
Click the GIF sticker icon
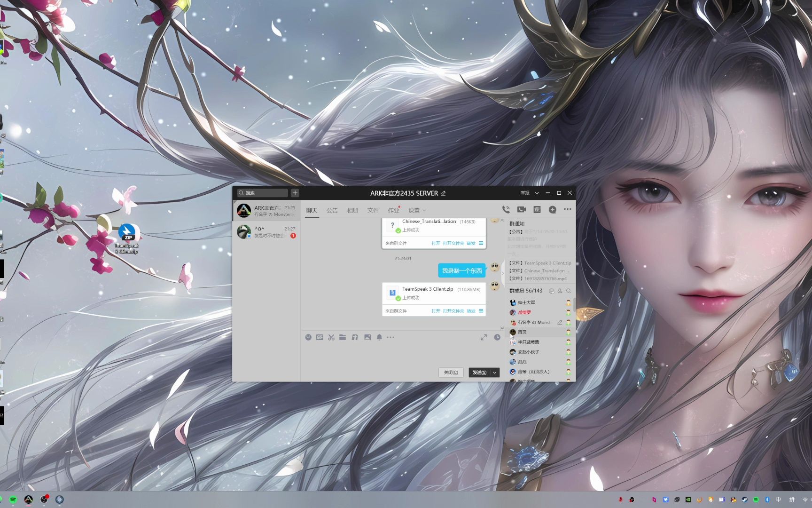(x=320, y=337)
